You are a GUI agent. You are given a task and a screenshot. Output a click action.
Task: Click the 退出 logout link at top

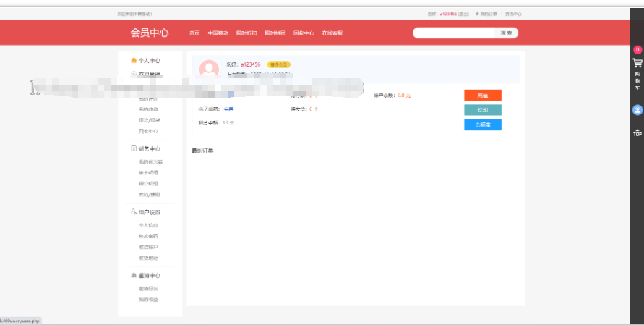pyautogui.click(x=463, y=14)
